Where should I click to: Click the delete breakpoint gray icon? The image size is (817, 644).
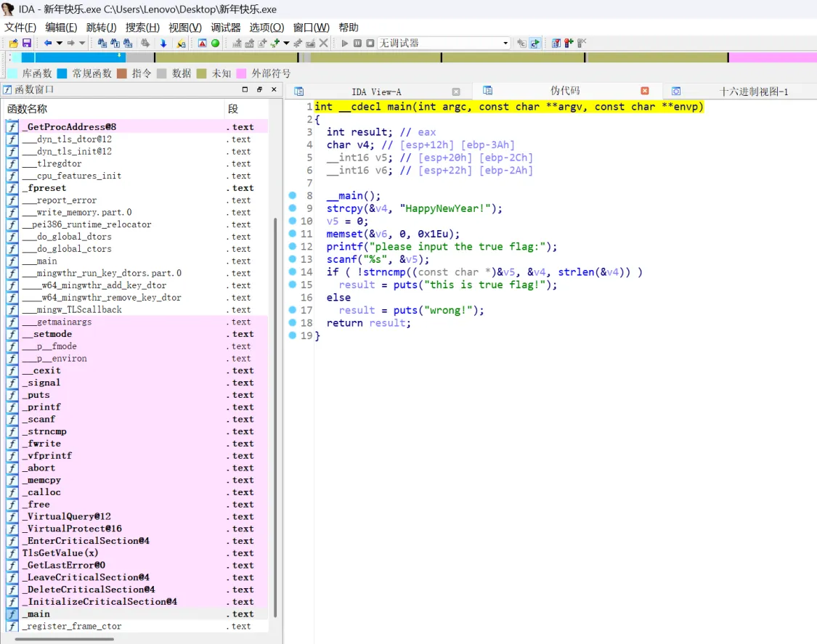[x=582, y=44]
